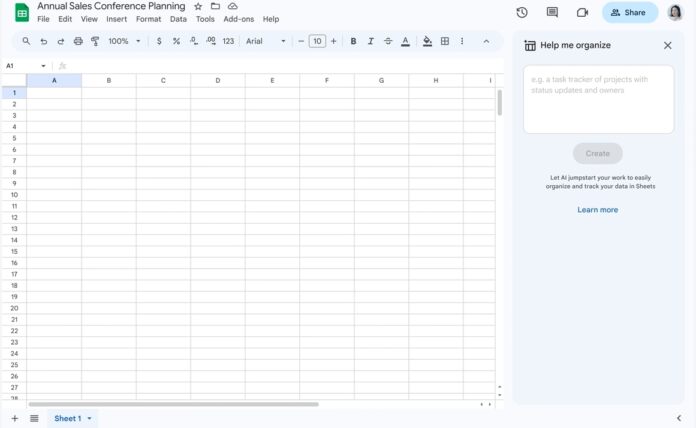Search the menus with magnifier icon
Viewport: 696px width, 428px height.
click(x=26, y=41)
